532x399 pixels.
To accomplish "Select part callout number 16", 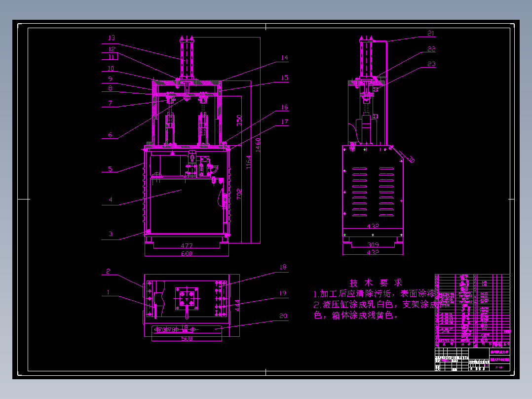I will point(285,107).
